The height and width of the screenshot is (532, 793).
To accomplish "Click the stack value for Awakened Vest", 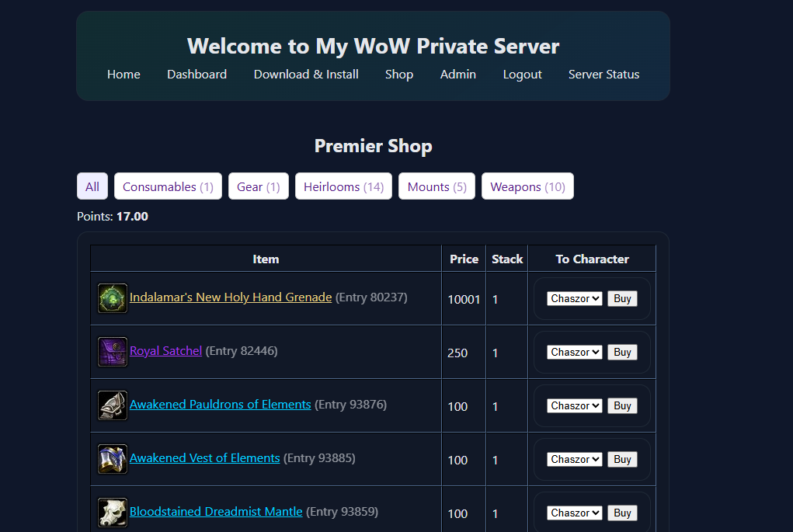I will click(x=495, y=461).
